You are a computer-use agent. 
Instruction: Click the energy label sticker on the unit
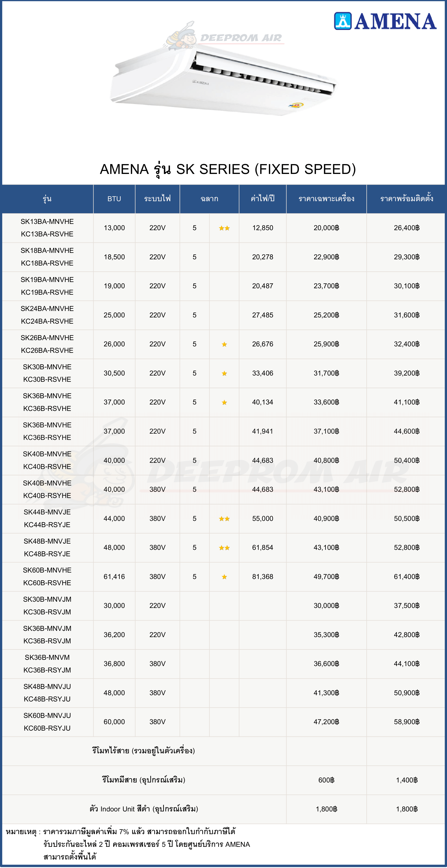tap(296, 105)
